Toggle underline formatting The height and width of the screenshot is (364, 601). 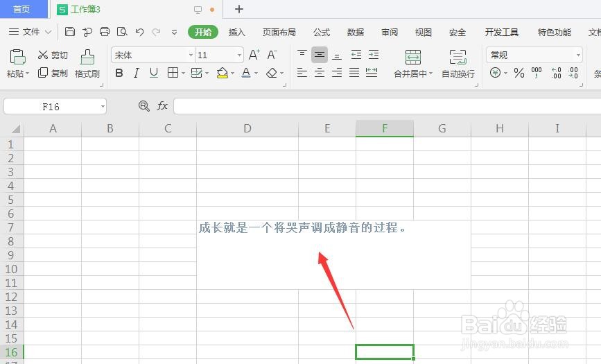[x=154, y=73]
